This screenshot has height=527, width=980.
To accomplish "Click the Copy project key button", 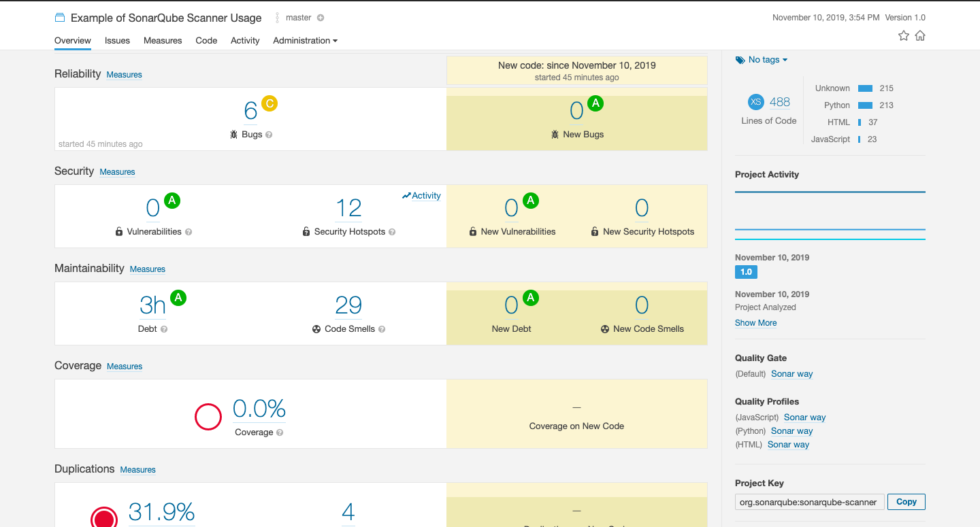I will point(906,502).
